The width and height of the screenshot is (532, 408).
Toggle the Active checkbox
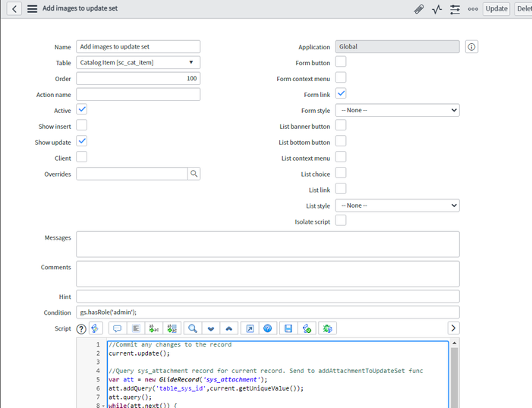click(x=82, y=109)
